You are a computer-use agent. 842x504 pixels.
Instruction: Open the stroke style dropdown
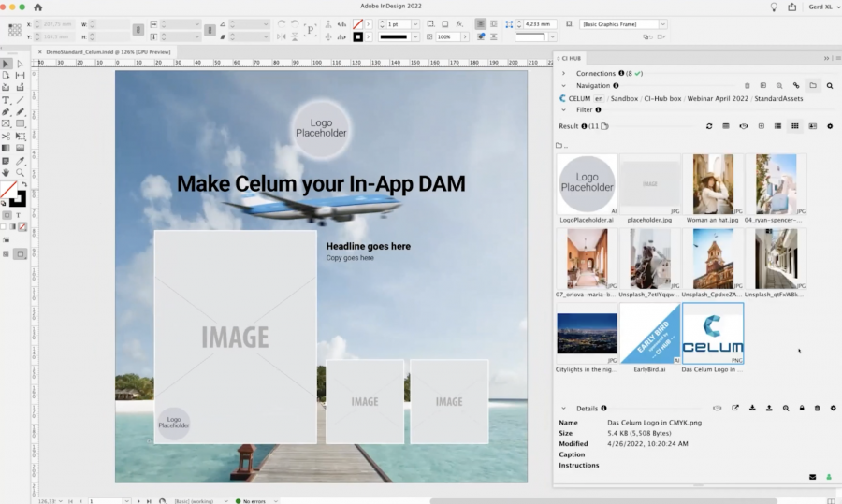(415, 36)
